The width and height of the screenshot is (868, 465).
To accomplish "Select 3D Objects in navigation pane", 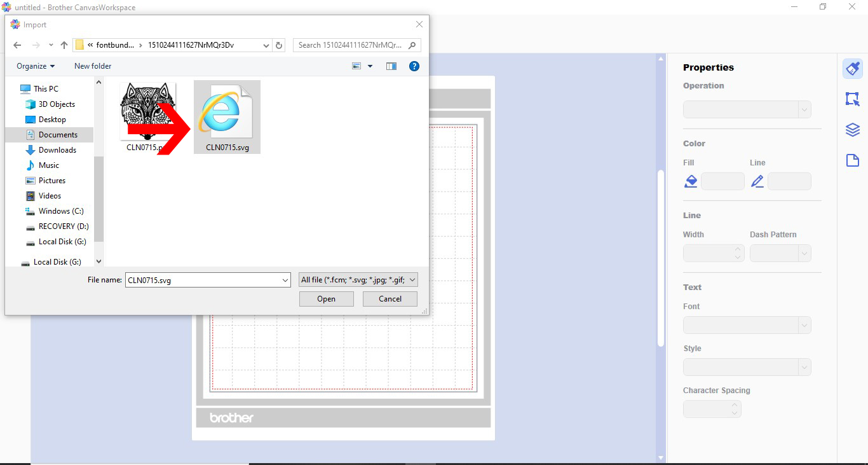I will 57,104.
